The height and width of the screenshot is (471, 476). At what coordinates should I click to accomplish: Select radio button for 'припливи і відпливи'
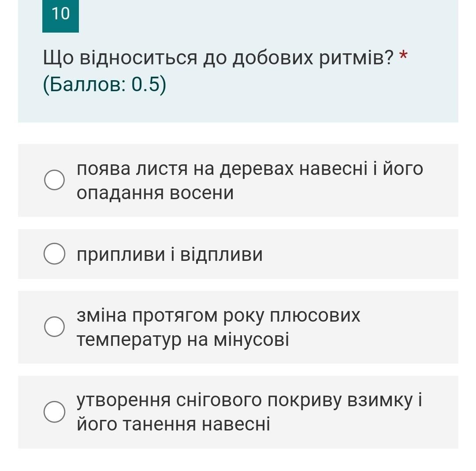[54, 254]
